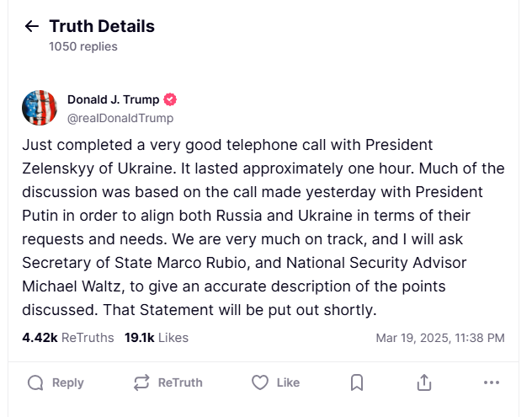This screenshot has height=417, width=532.
Task: Open the three-dot more options menu
Action: click(492, 382)
